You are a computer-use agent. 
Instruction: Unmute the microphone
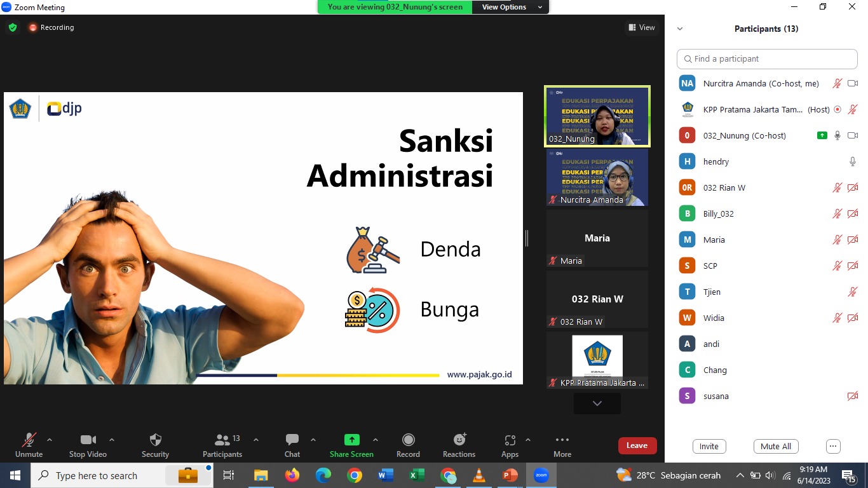29,440
